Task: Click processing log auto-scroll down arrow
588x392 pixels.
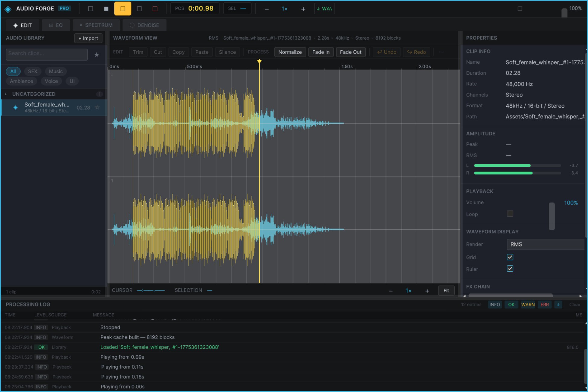Action: pyautogui.click(x=558, y=305)
